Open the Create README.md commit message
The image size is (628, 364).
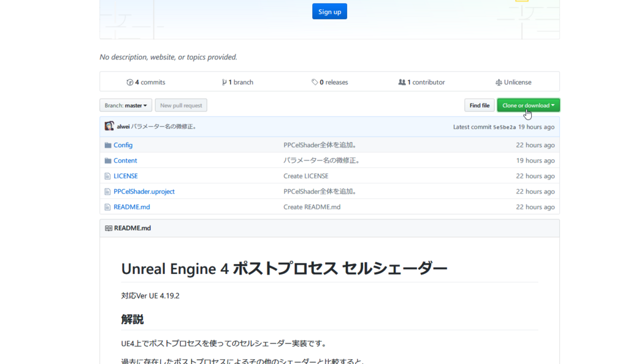click(312, 207)
